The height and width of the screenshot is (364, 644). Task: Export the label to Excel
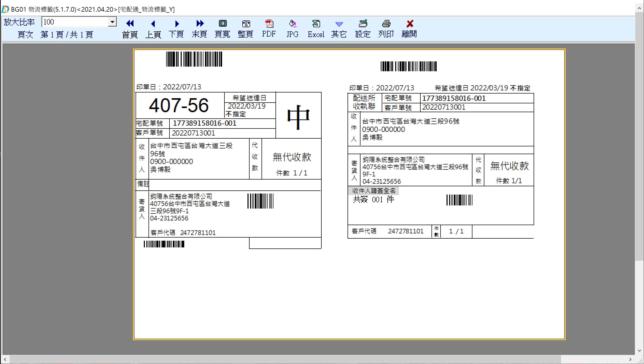(316, 29)
